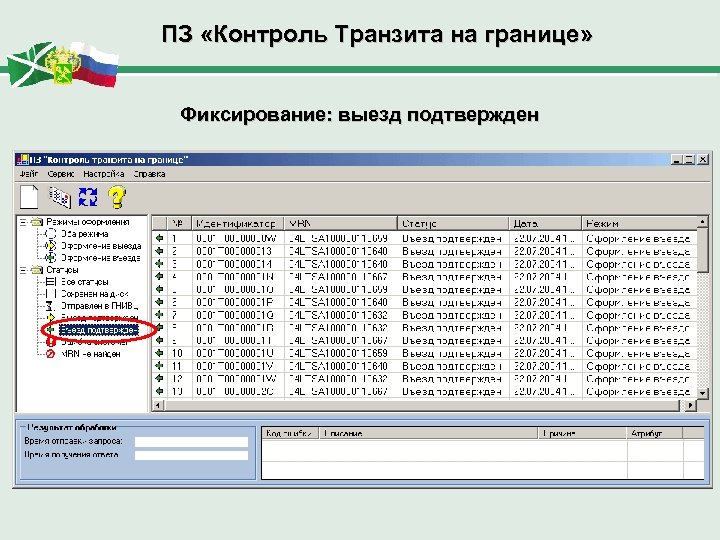Select the Идентификатор cell in row 10
Screen dimensions: 720x540
(x=238, y=353)
